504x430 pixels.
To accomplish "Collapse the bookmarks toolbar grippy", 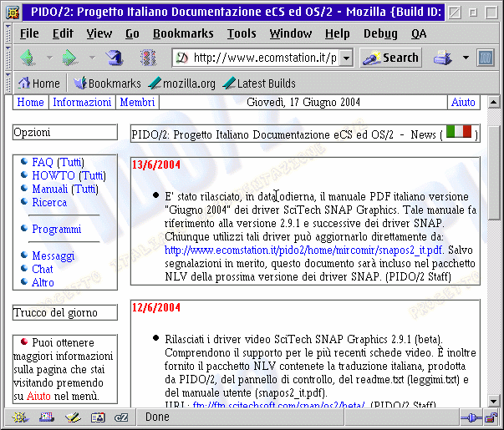I will click(8, 83).
